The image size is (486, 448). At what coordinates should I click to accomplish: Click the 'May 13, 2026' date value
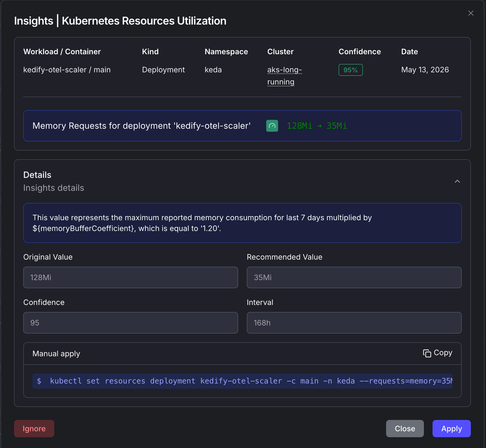425,70
